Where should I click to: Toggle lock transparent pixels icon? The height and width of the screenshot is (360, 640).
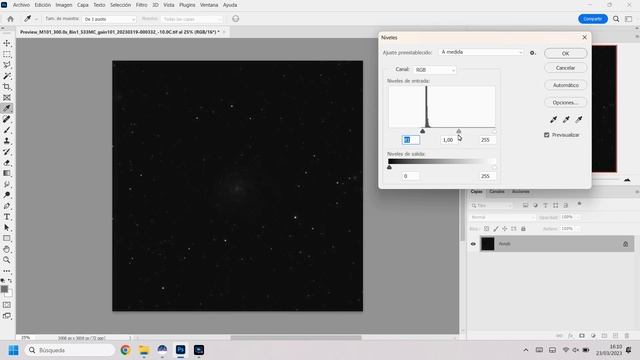coord(487,229)
